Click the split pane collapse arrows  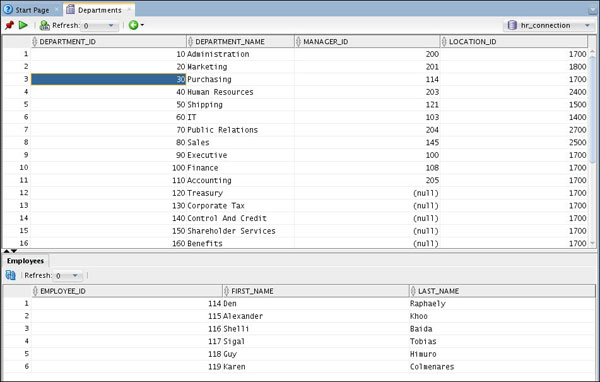(10, 251)
